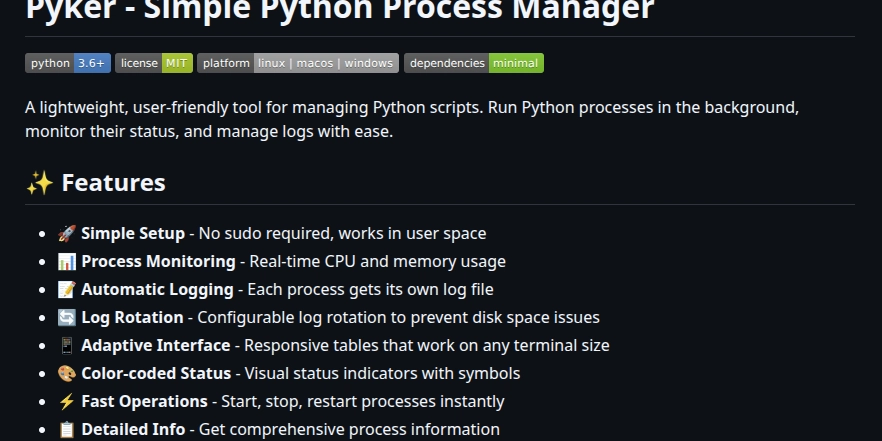Click 'Each process gets its own log file'
882x441 pixels.
click(x=370, y=290)
